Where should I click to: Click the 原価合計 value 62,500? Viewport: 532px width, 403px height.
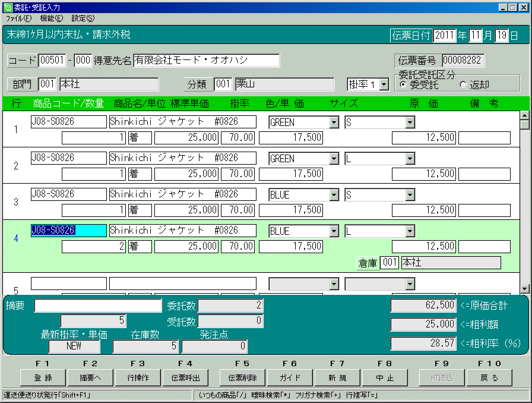click(x=423, y=306)
